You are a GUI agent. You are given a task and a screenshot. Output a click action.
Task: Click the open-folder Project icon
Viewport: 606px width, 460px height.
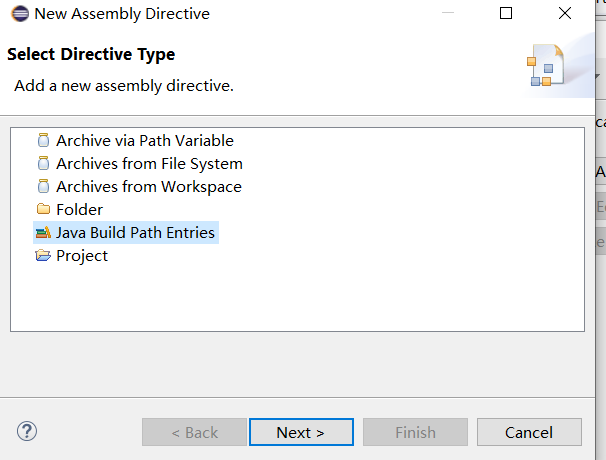click(x=43, y=256)
